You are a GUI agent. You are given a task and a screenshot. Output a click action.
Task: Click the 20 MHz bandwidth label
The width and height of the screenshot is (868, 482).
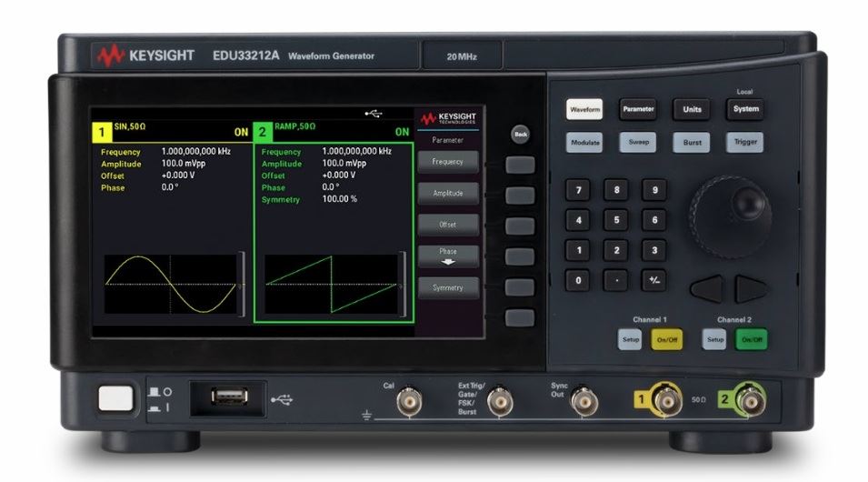(x=462, y=56)
